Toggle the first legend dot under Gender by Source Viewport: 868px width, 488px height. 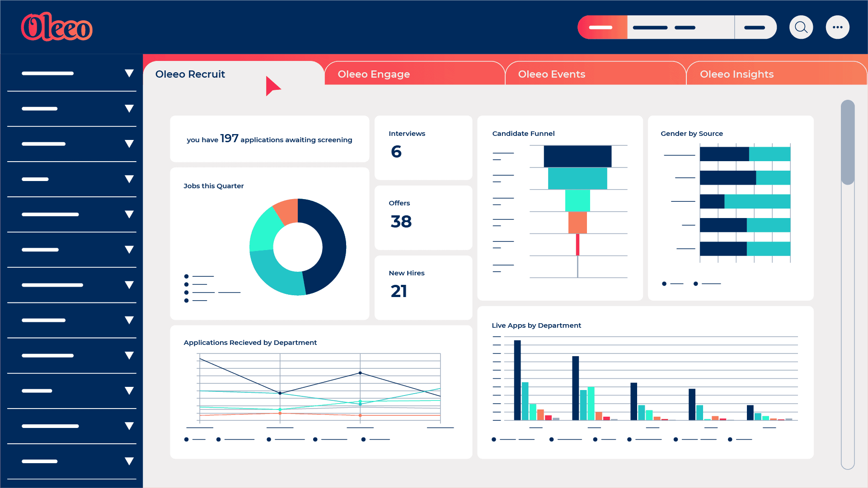tap(664, 284)
